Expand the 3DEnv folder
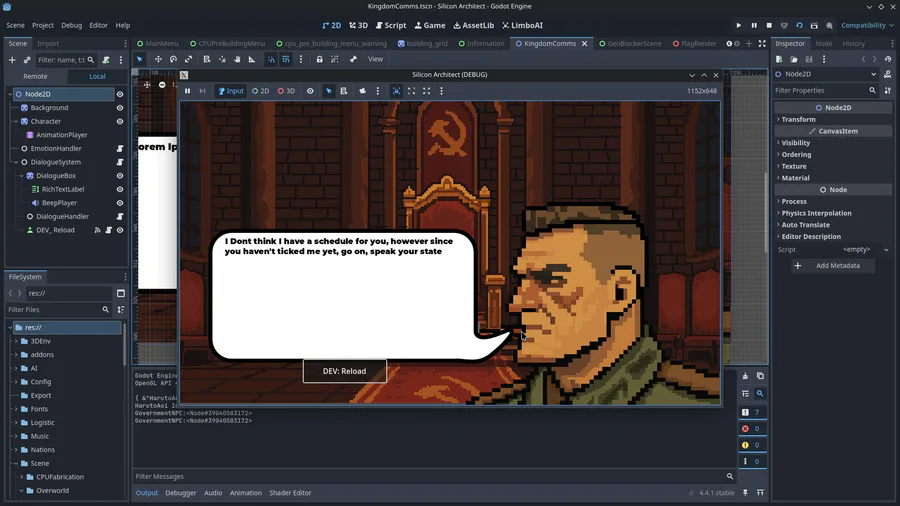This screenshot has height=506, width=900. tap(16, 341)
